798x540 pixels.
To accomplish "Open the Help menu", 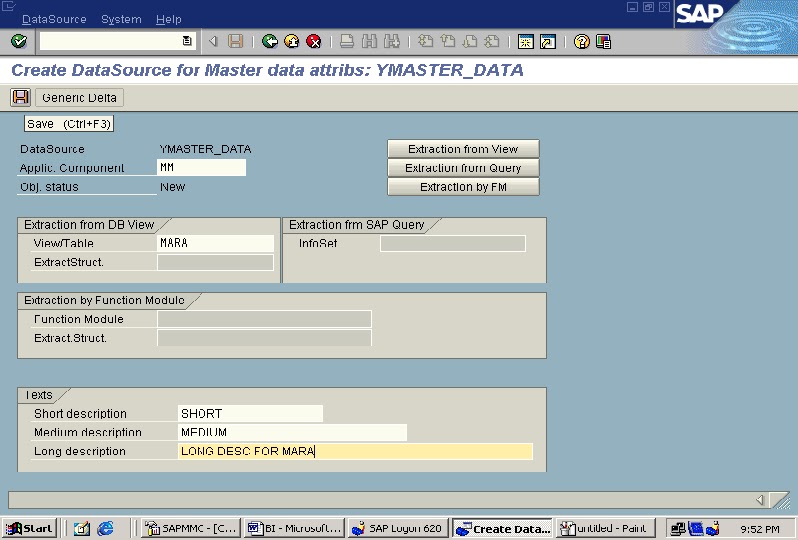I will click(x=168, y=19).
